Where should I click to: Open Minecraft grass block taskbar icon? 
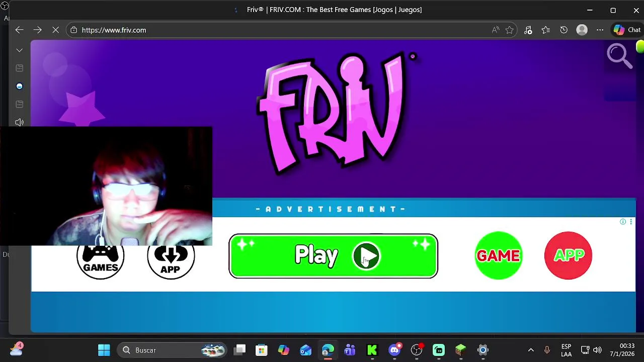461,350
